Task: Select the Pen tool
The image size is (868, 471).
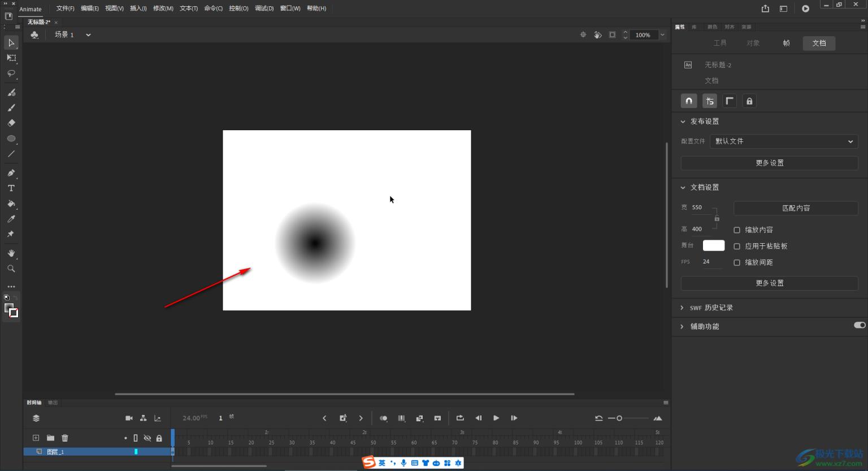Action: coord(11,173)
